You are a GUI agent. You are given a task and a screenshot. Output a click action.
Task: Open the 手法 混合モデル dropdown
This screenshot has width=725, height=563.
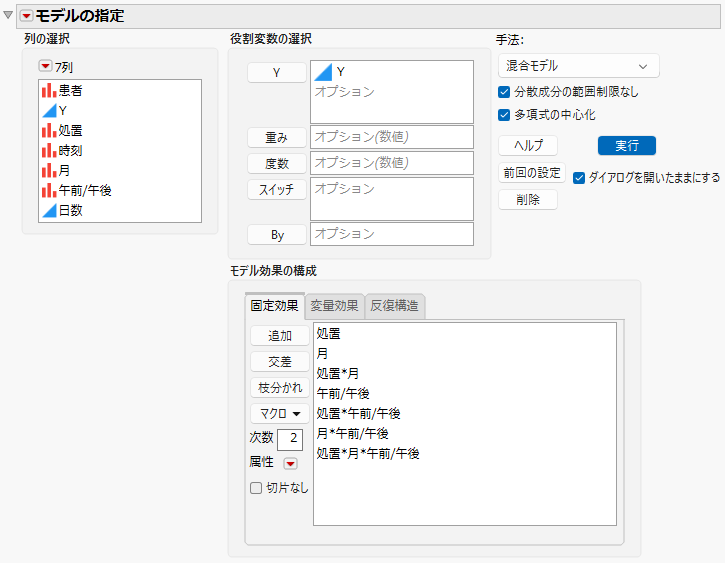coord(578,66)
